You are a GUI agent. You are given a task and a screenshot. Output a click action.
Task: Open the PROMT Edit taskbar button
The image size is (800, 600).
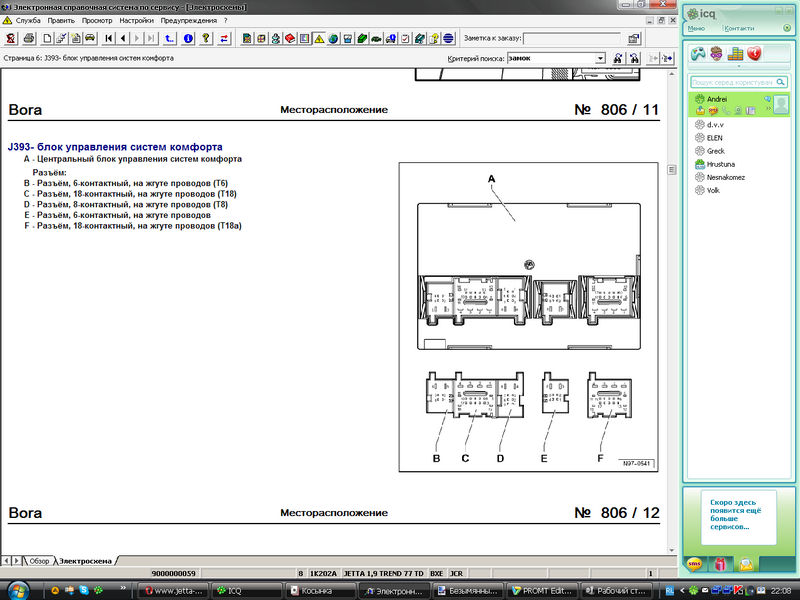click(x=542, y=591)
